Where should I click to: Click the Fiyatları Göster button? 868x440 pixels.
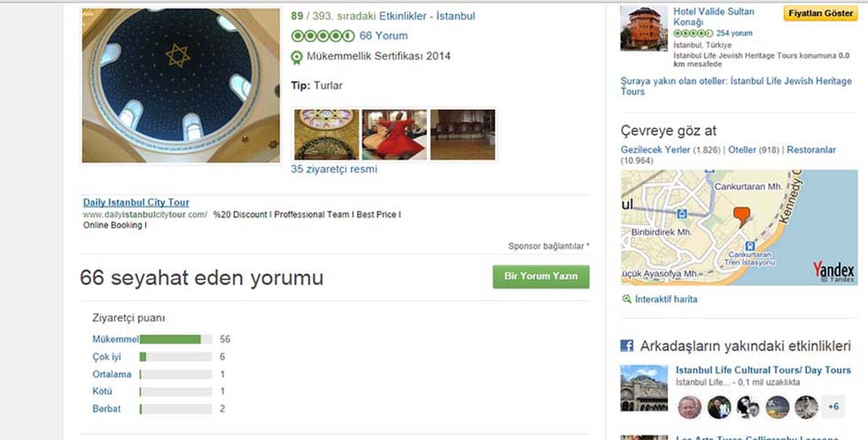(x=820, y=13)
